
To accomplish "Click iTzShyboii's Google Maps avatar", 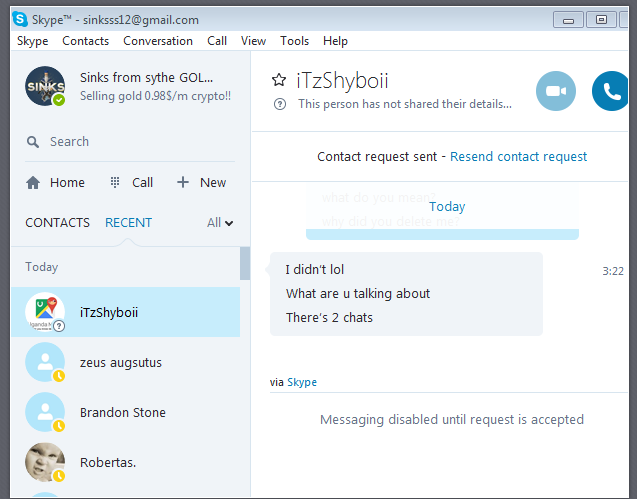I will point(45,312).
